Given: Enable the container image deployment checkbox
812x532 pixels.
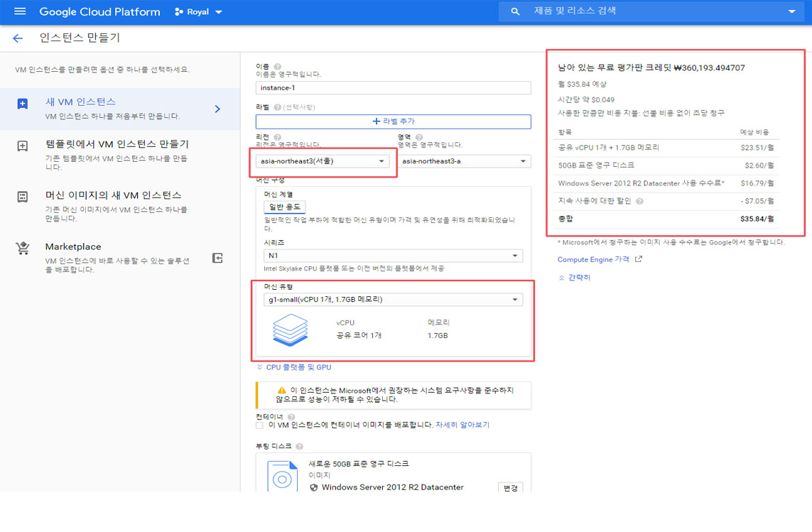Looking at the screenshot, I should click(x=259, y=425).
